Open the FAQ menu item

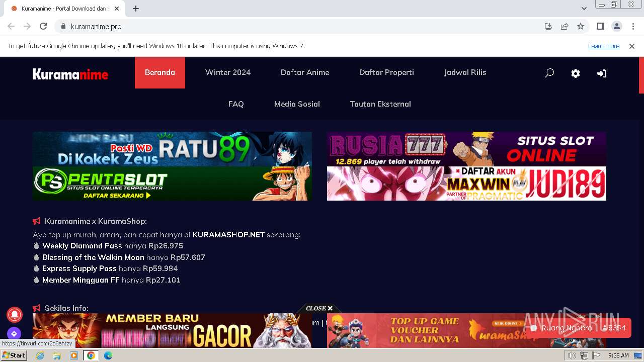pos(236,104)
